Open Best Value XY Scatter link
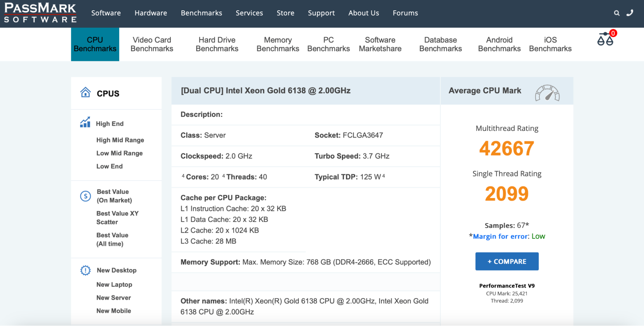 tap(117, 218)
